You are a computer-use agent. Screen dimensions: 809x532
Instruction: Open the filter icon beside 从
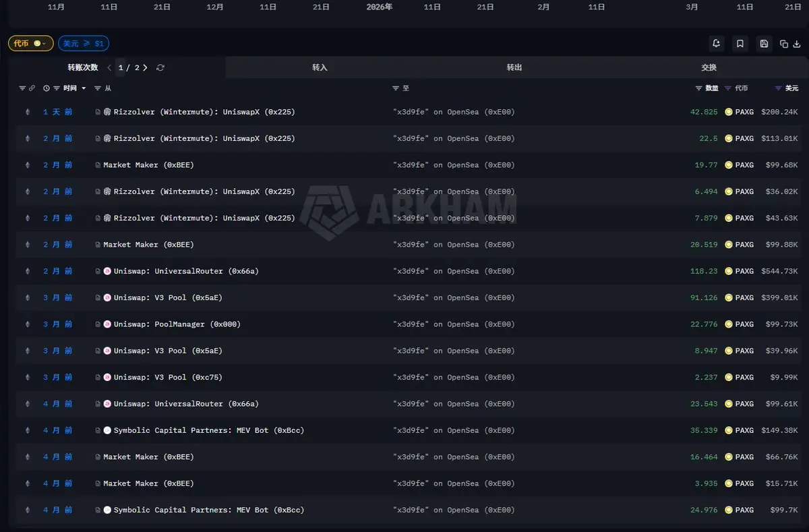(x=98, y=88)
